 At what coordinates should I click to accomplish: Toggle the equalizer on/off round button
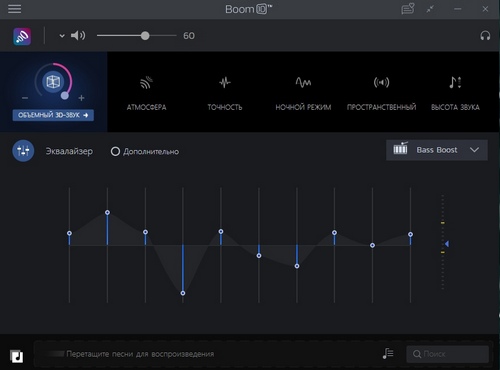tap(23, 151)
